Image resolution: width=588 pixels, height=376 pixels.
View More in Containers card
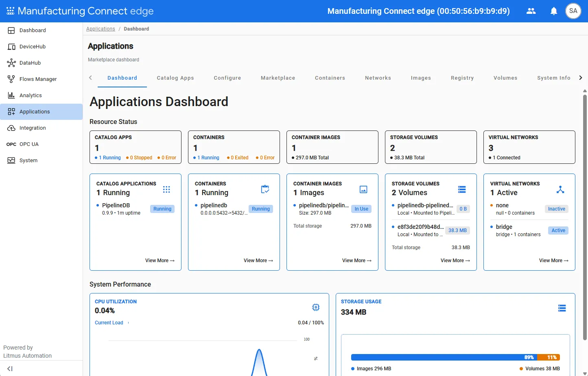pos(258,261)
